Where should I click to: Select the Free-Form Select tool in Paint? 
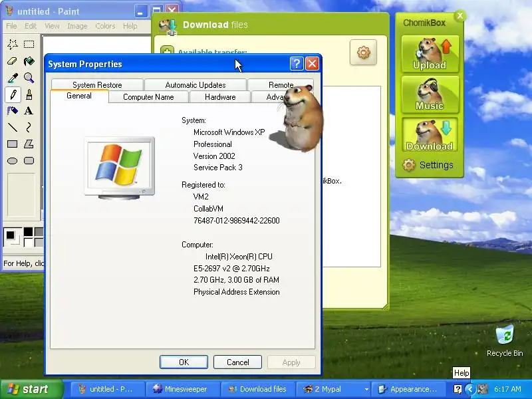[13, 45]
